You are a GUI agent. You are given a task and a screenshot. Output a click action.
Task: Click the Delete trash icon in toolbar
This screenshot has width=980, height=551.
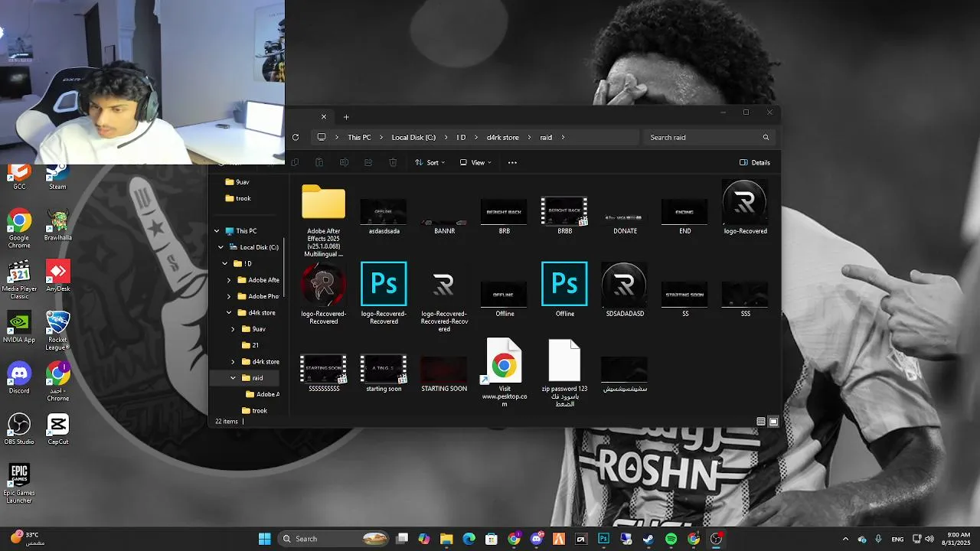[393, 162]
